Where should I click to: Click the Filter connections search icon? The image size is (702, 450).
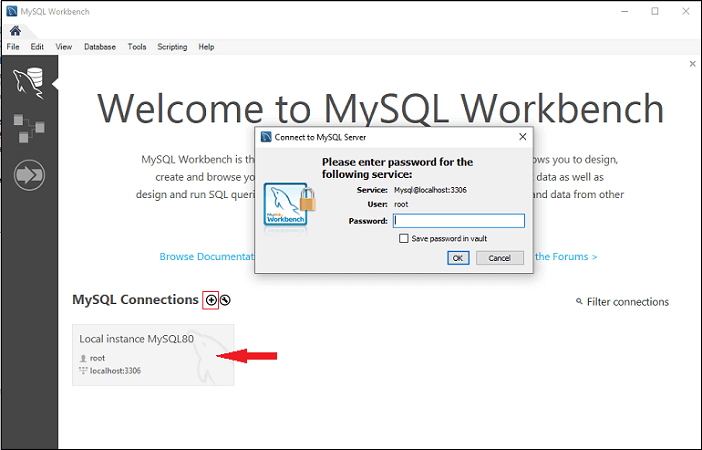pos(579,301)
